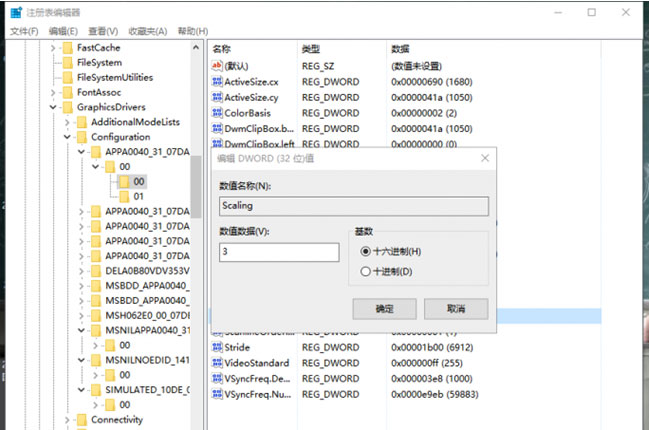Select the FontAssoc folder icon
The height and width of the screenshot is (430, 650).
pos(68,92)
